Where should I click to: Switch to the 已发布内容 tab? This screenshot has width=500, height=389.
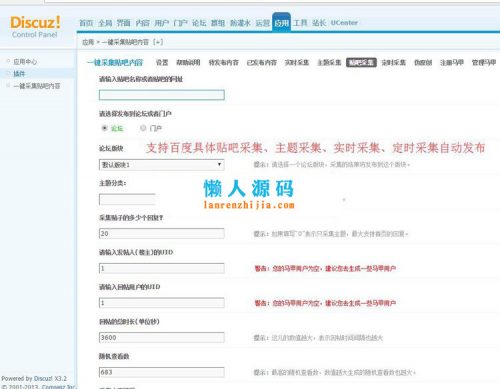262,62
